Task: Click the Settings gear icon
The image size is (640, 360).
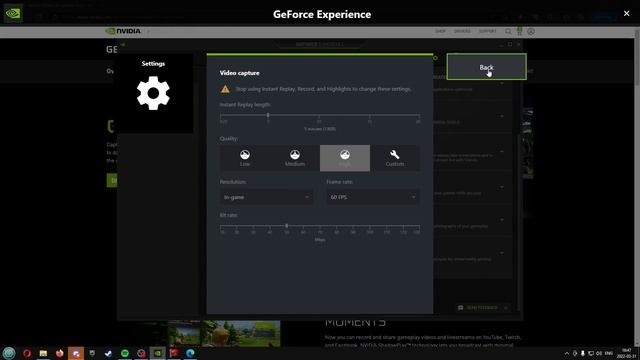Action: [153, 93]
